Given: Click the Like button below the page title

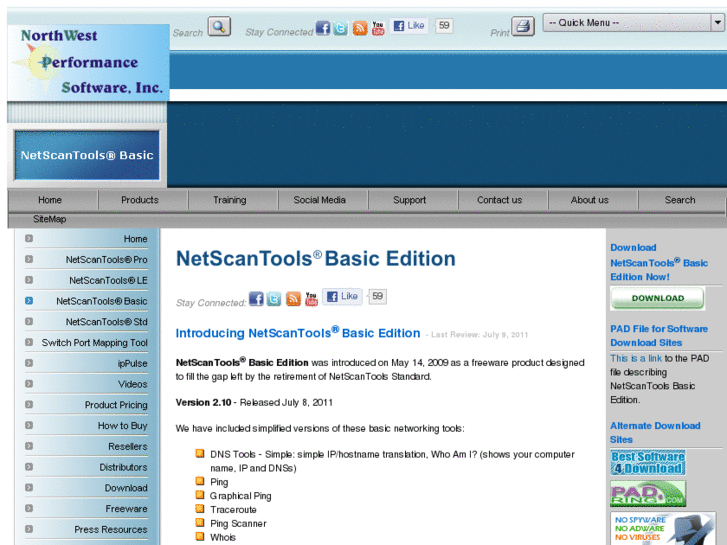Looking at the screenshot, I should [x=342, y=296].
